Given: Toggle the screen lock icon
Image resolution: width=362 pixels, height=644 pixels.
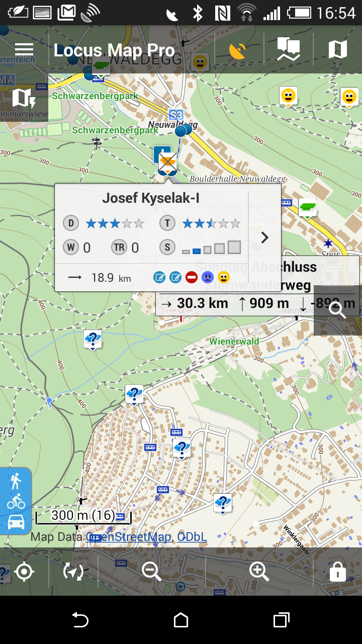Looking at the screenshot, I should pos(337,572).
